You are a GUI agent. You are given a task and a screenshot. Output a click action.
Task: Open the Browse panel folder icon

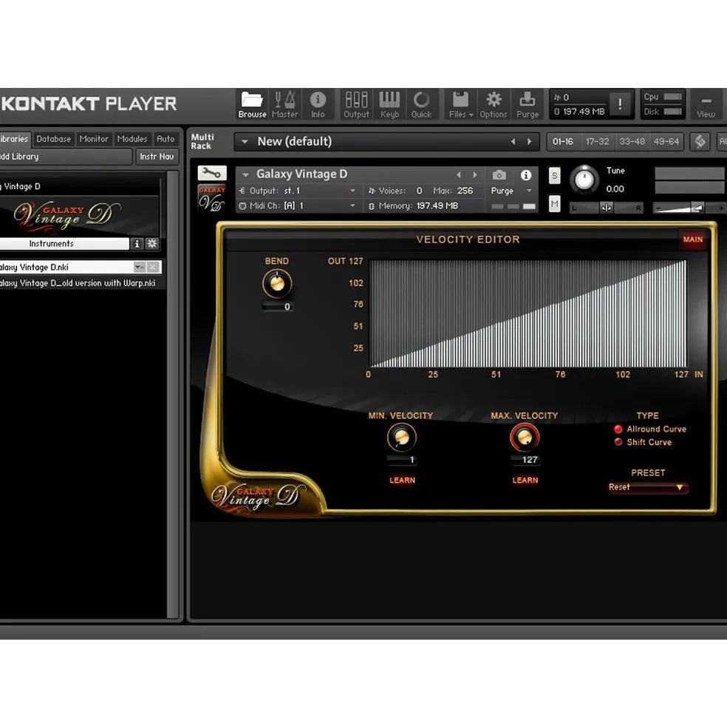coord(252,105)
